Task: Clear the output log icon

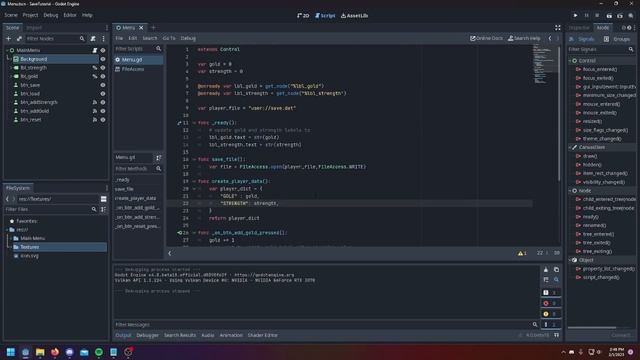Action: click(546, 270)
